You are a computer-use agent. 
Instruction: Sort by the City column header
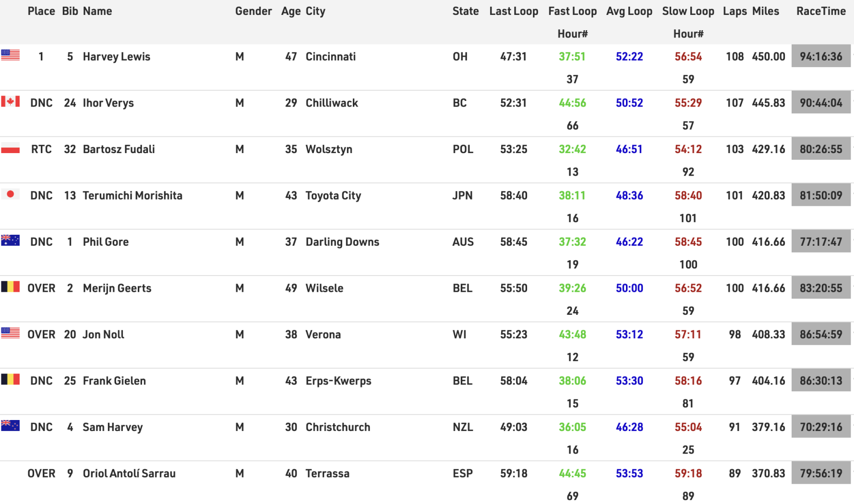click(315, 12)
